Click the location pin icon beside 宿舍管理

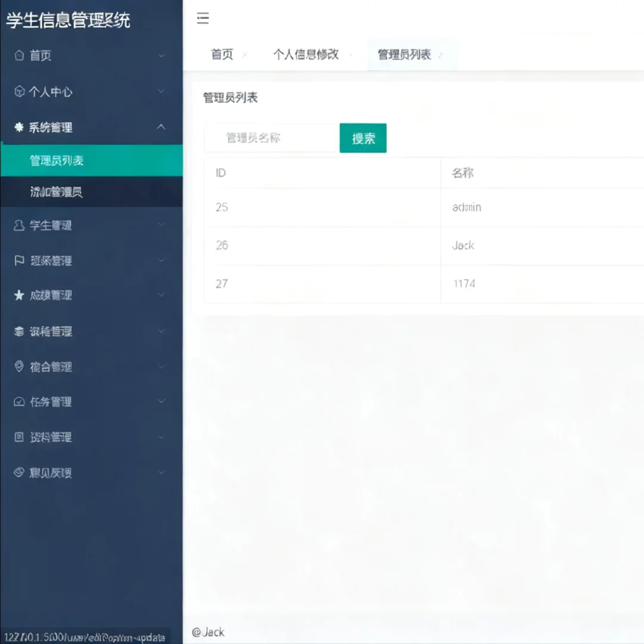pos(18,367)
